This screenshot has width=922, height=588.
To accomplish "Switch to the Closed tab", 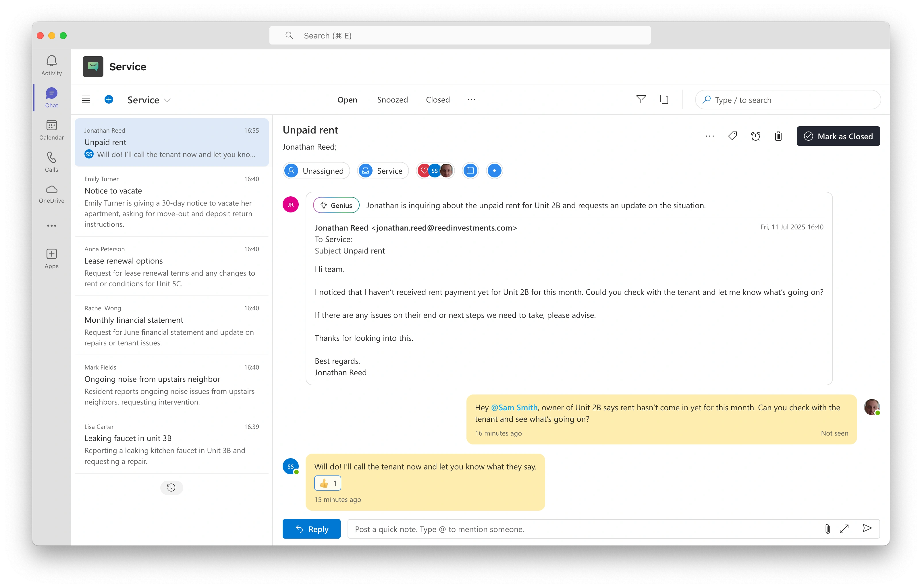I will (438, 100).
